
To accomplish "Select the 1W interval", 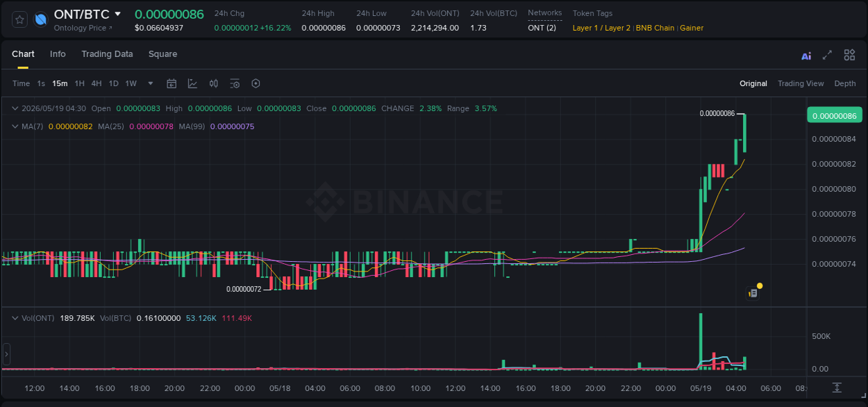I will pyautogui.click(x=131, y=83).
